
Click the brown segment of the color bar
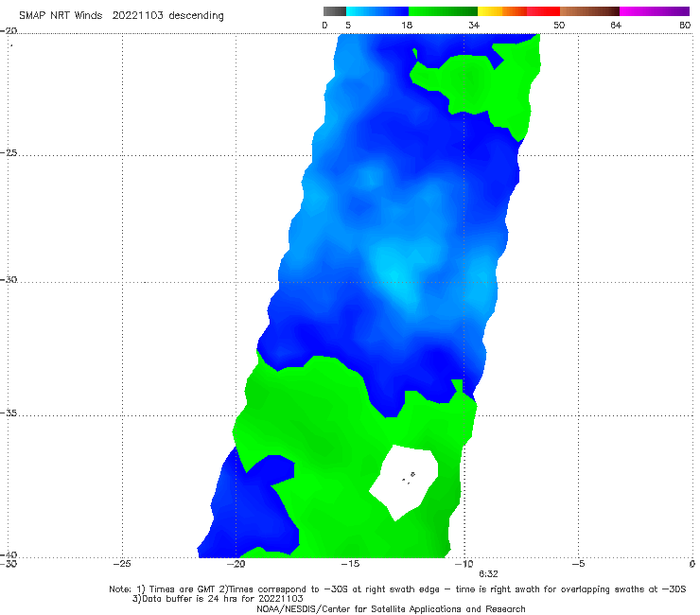click(589, 11)
